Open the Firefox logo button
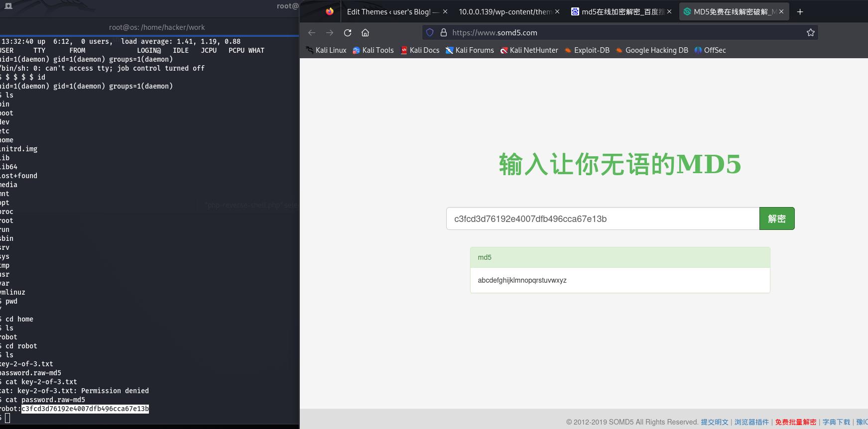The image size is (868, 429). point(330,12)
